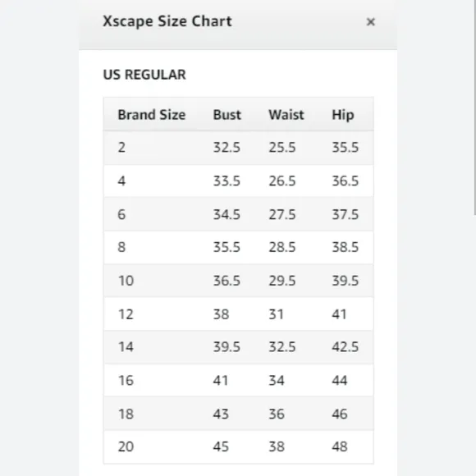The width and height of the screenshot is (476, 476).
Task: Close the Xscape Size Chart dialog
Action: point(371,22)
